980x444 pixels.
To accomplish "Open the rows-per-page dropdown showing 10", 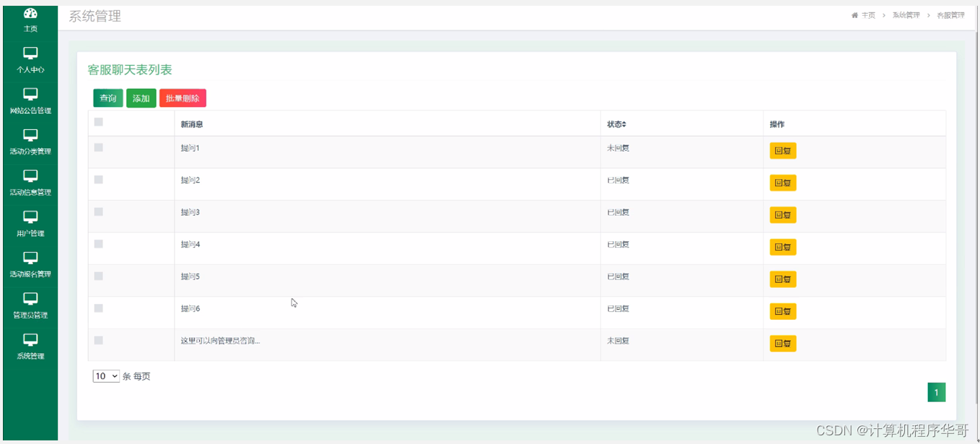I will point(106,376).
